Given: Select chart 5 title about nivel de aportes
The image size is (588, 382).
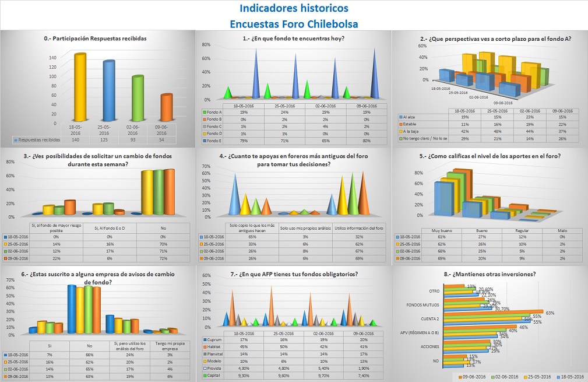Looking at the screenshot, I should click(x=490, y=156).
